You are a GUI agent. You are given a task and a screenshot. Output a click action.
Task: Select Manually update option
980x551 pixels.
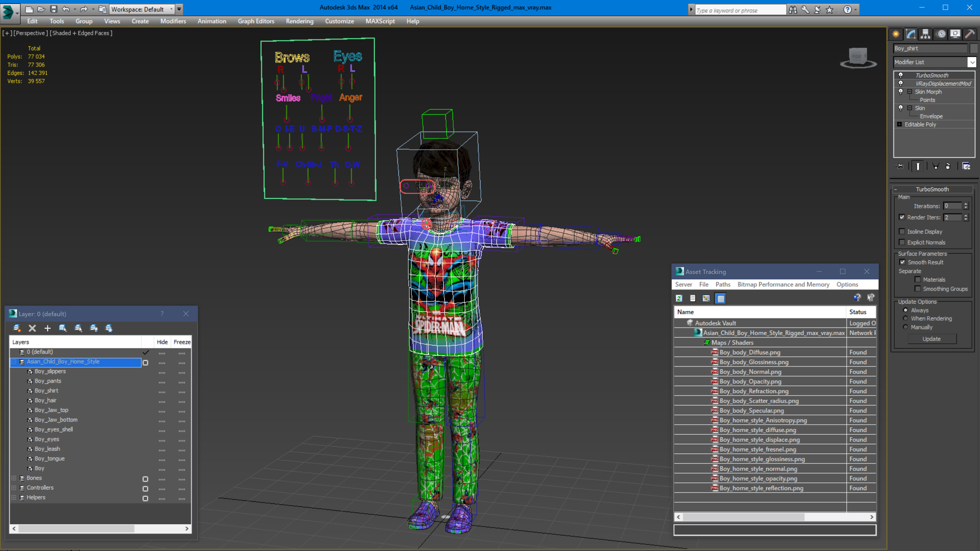(905, 327)
